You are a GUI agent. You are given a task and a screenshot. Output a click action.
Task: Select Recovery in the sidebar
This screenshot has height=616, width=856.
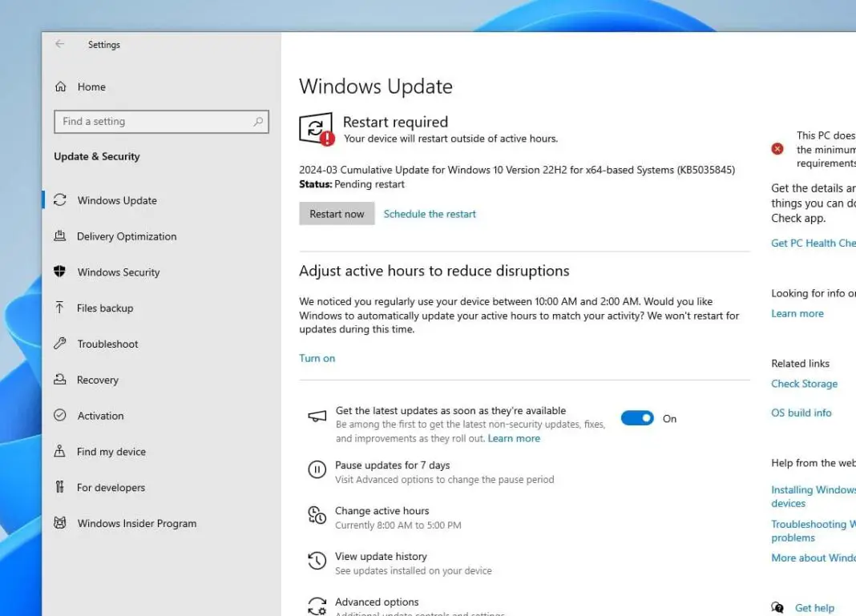[x=60, y=379]
